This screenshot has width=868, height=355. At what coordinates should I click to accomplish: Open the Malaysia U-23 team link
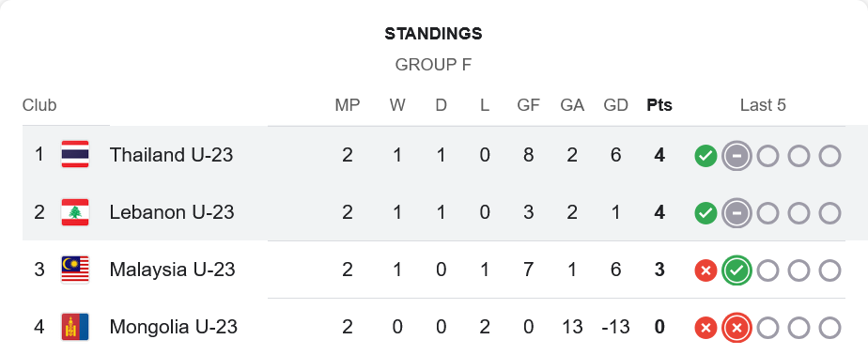tap(172, 270)
